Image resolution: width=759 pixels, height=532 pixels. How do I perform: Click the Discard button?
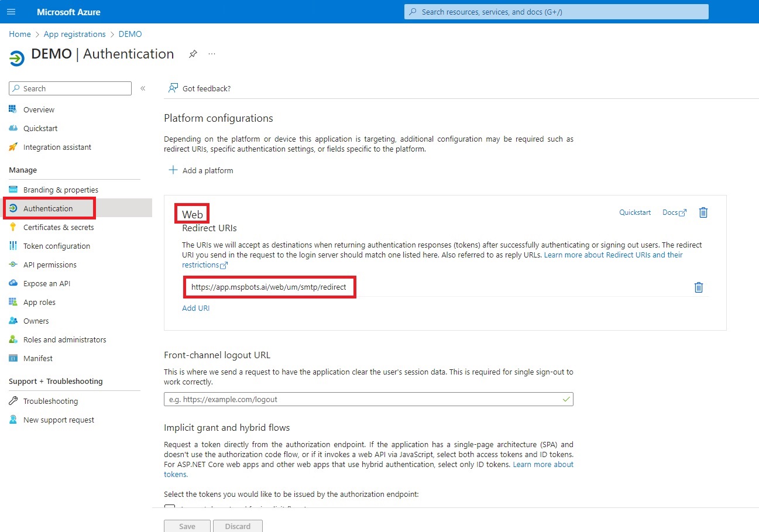point(238,526)
